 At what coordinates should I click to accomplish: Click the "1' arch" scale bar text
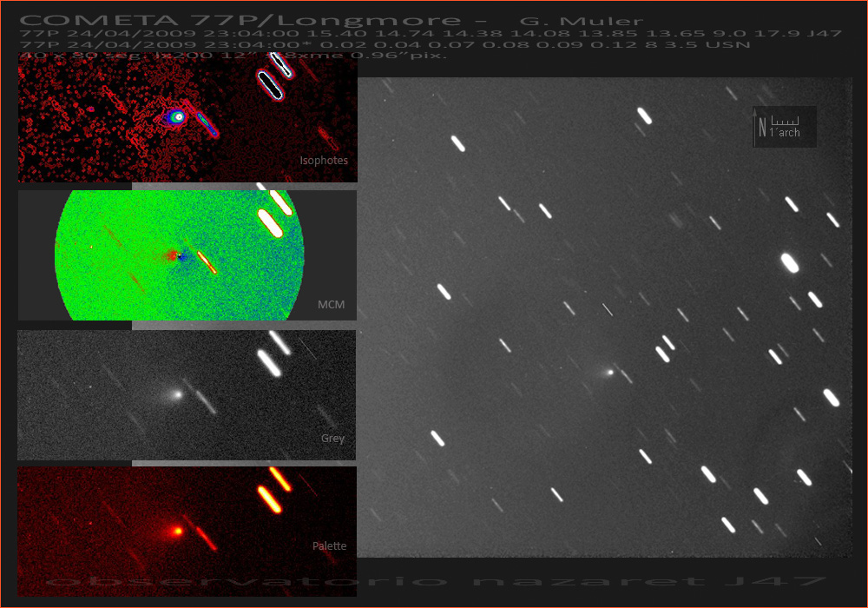click(x=786, y=132)
